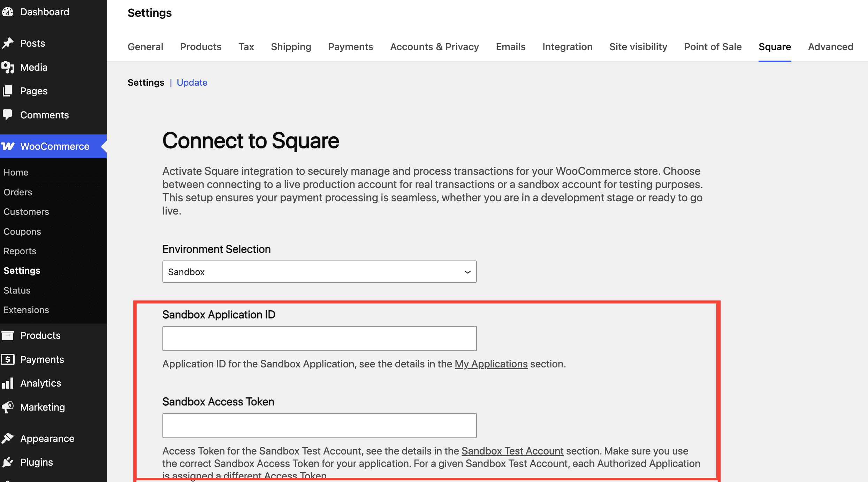Click the Pages sidebar icon
The image size is (868, 482).
click(x=8, y=91)
